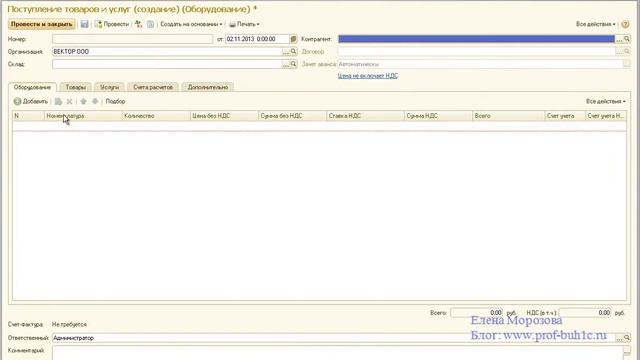
Task: Focus the Номер input field
Action: coord(132,39)
